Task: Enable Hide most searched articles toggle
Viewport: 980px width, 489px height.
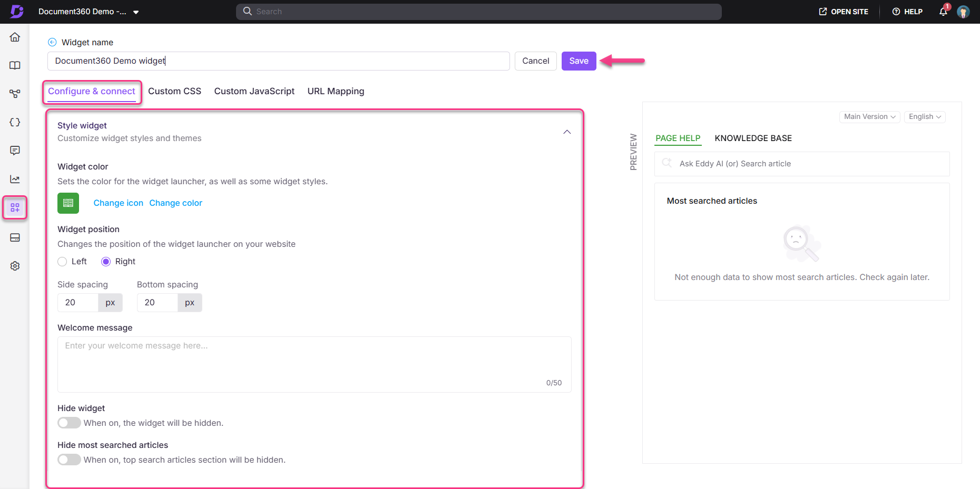Action: coord(69,460)
